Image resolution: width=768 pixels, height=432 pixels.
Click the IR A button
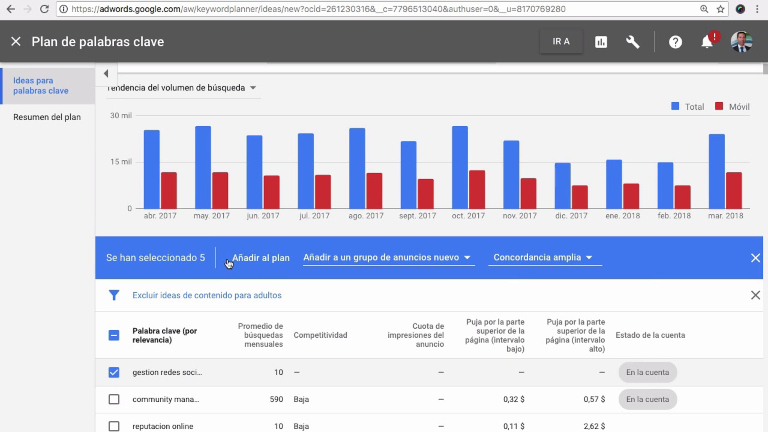tap(561, 42)
